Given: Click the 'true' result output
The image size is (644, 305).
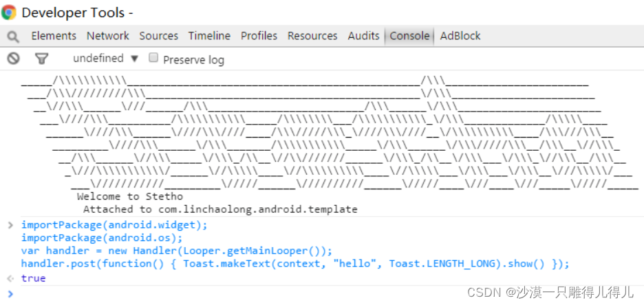Looking at the screenshot, I should point(33,278).
